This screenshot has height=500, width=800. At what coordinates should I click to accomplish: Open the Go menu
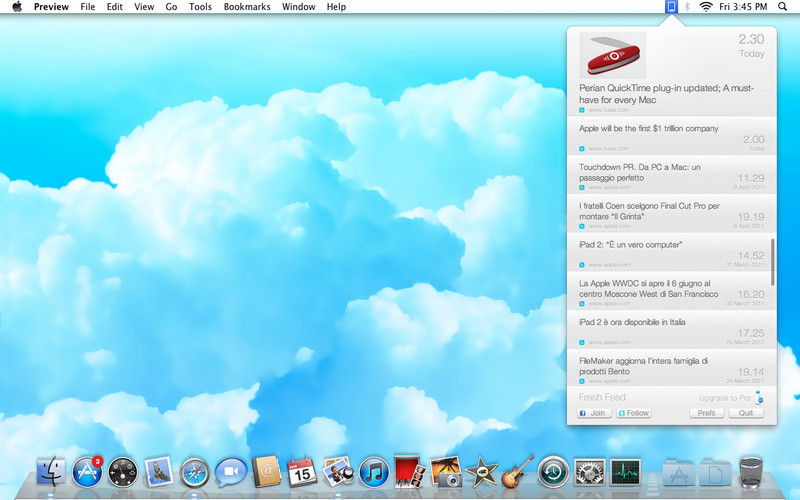[171, 7]
